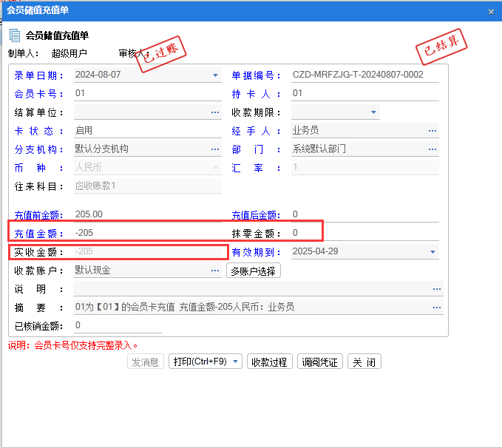The width and height of the screenshot is (502, 448).
Task: Open 说明 ellipsis editor icon
Action: tap(437, 289)
